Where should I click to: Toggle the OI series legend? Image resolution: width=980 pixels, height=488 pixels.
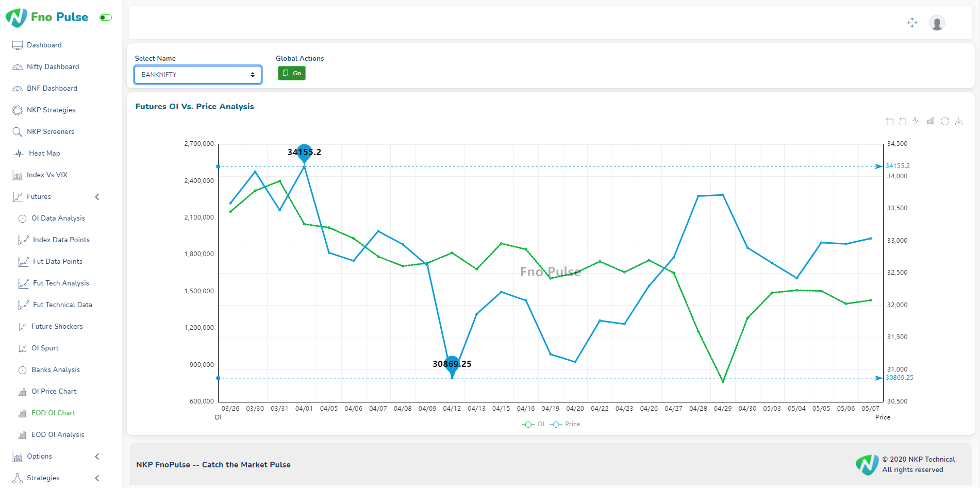[x=533, y=424]
